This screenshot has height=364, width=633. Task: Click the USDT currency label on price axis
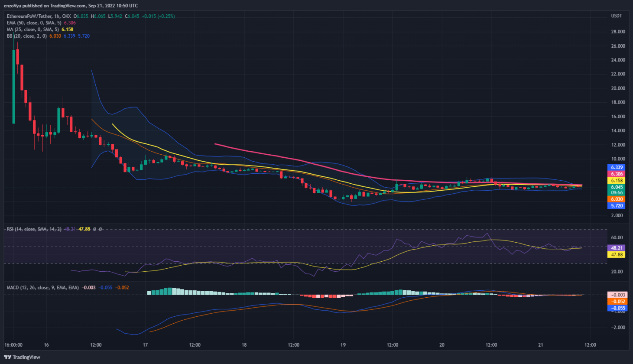pos(617,16)
